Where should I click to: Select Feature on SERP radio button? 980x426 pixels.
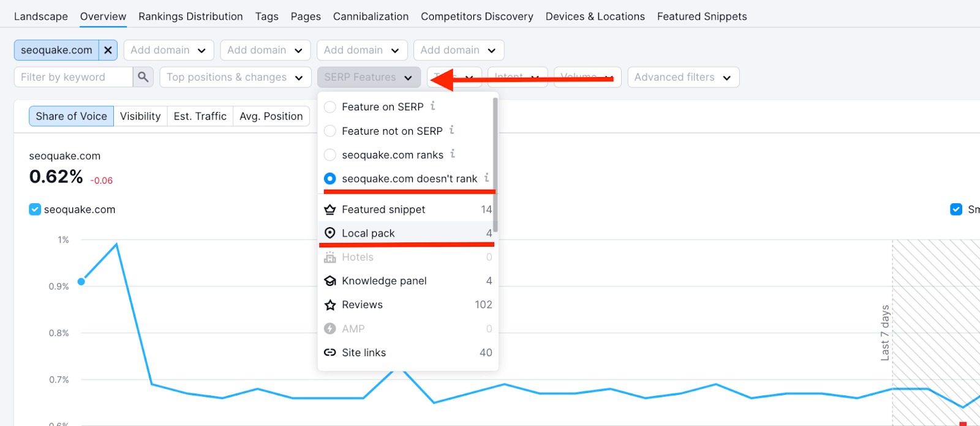(330, 107)
